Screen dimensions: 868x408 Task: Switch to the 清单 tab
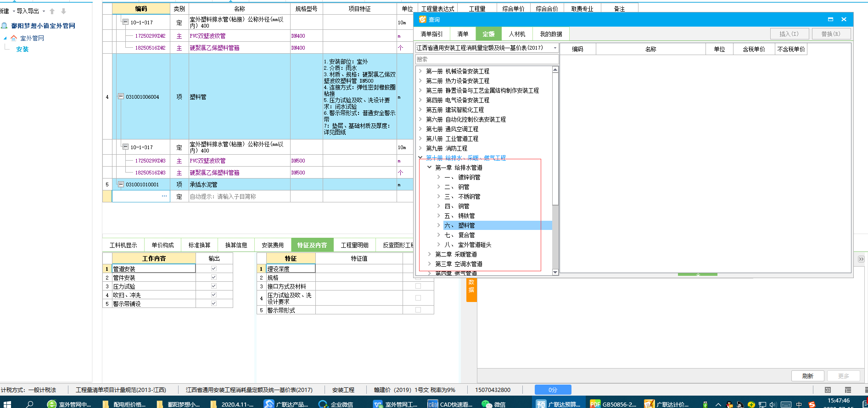coord(463,34)
